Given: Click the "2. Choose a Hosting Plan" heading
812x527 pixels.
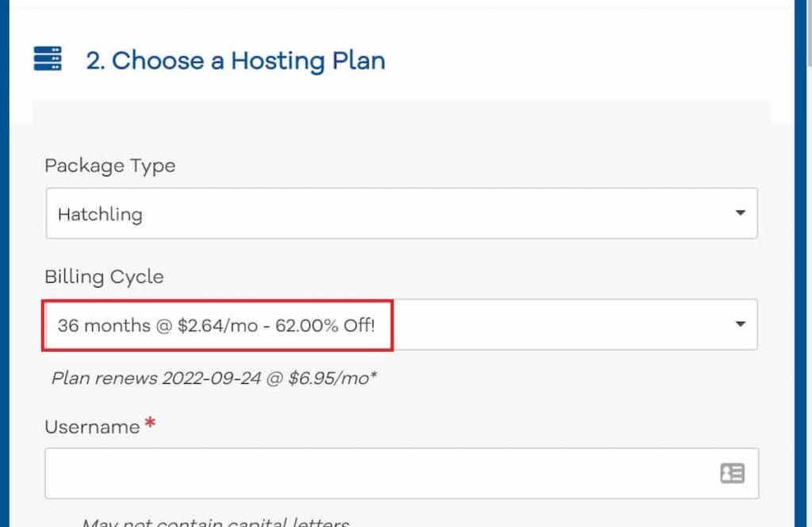Looking at the screenshot, I should pyautogui.click(x=236, y=61).
